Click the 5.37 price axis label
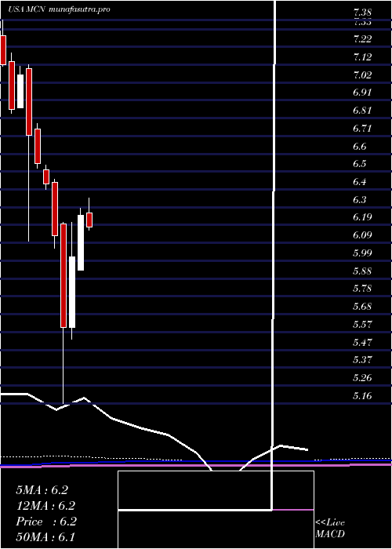This screenshot has height=549, width=392. click(x=362, y=360)
